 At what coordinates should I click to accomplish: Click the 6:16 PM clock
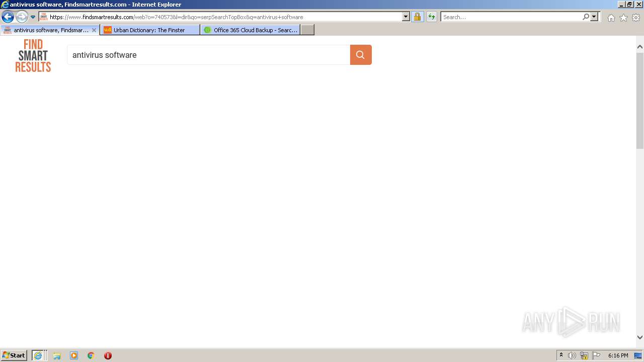point(618,355)
